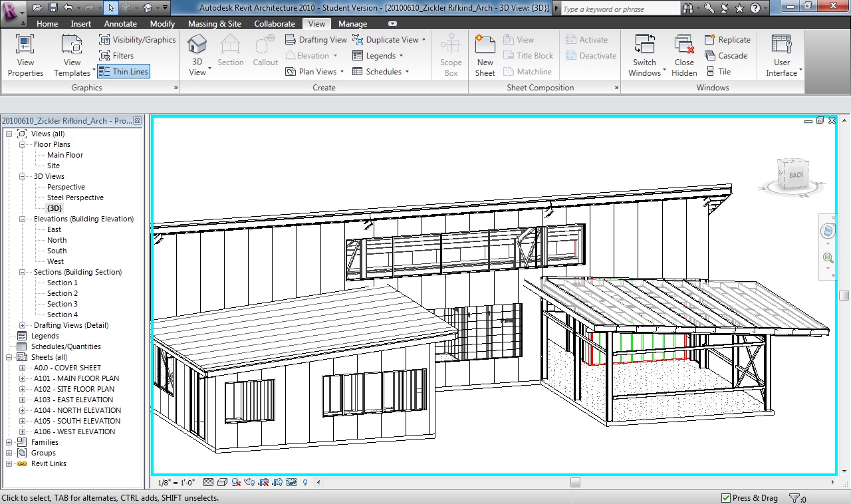This screenshot has width=851, height=504.
Task: Open the Massing & Site tab
Action: pyautogui.click(x=214, y=24)
